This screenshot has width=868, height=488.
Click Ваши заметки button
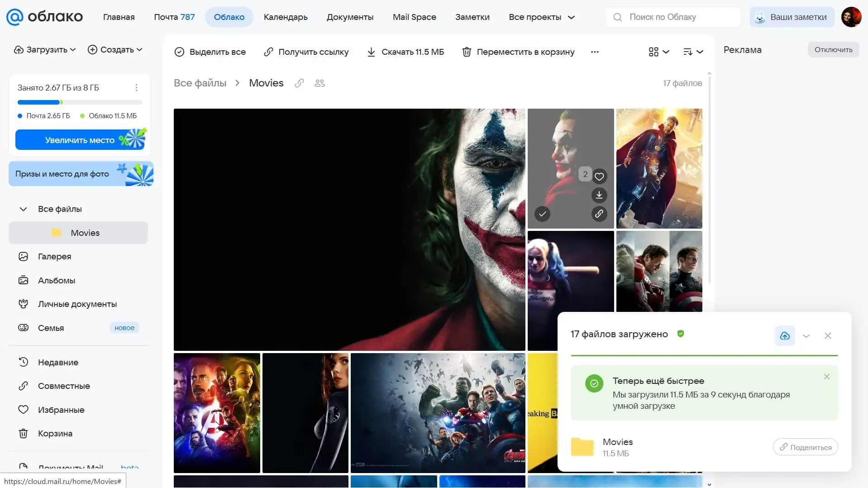coord(792,17)
